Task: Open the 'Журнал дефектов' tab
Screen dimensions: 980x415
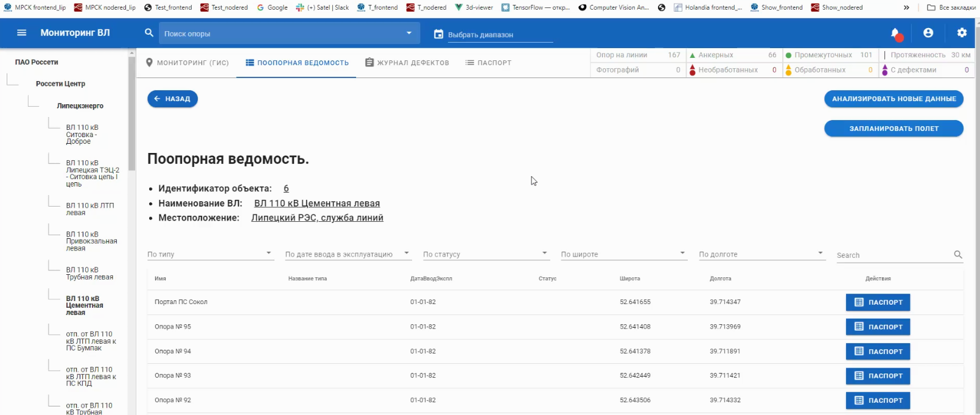Action: (x=407, y=63)
